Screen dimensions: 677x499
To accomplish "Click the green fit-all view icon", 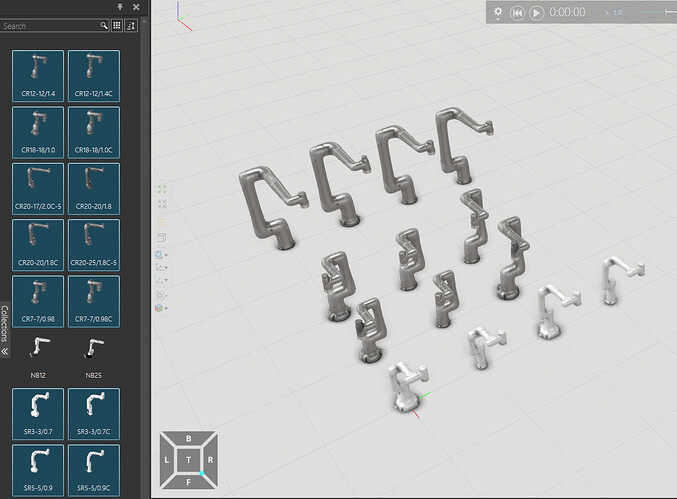I will (162, 188).
